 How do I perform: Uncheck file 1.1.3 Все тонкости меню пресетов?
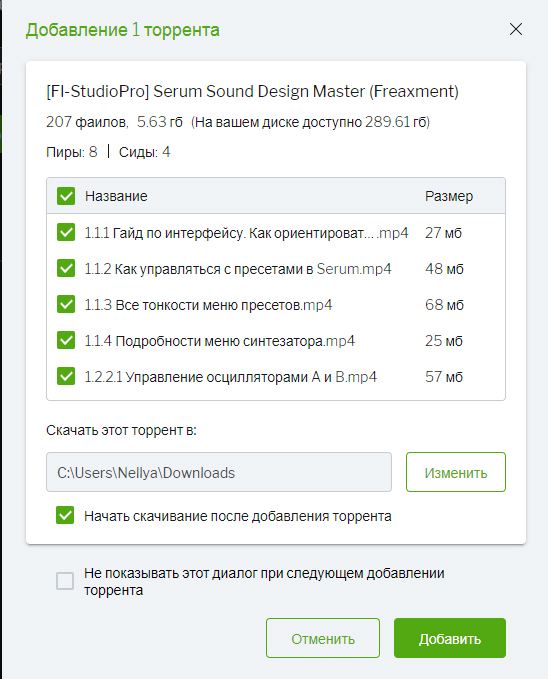click(66, 304)
